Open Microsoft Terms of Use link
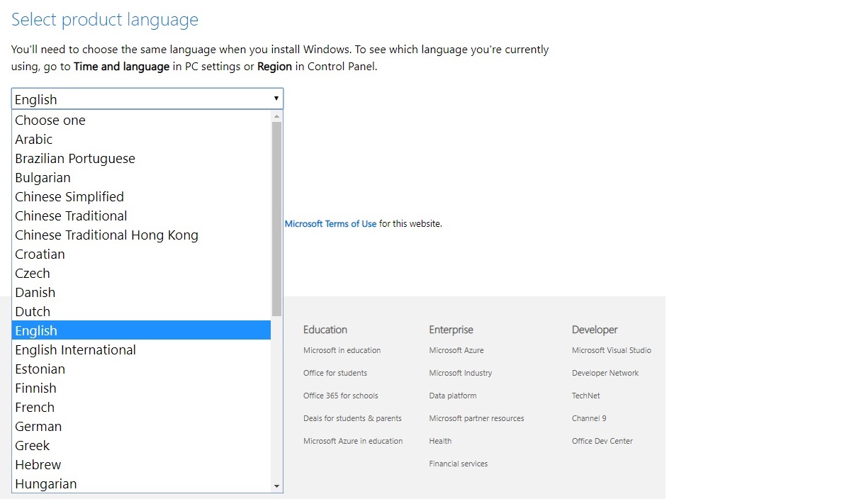842x504 pixels. click(330, 224)
